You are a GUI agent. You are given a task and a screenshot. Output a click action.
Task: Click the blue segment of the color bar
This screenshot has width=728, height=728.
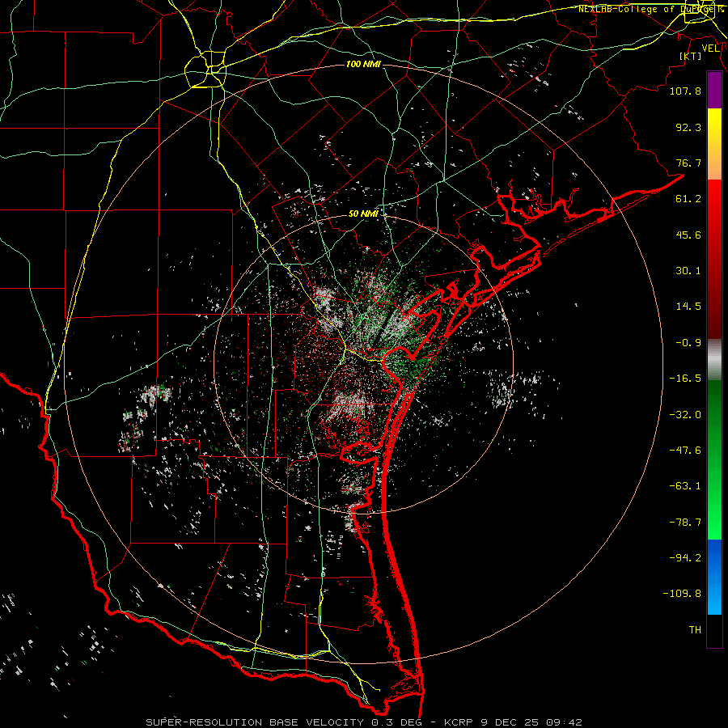(714, 577)
